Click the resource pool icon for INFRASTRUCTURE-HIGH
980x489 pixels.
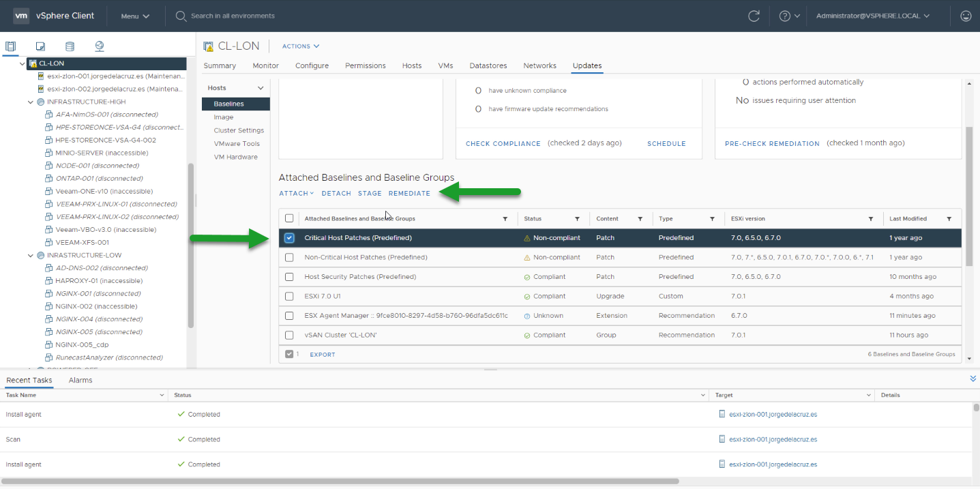click(41, 102)
